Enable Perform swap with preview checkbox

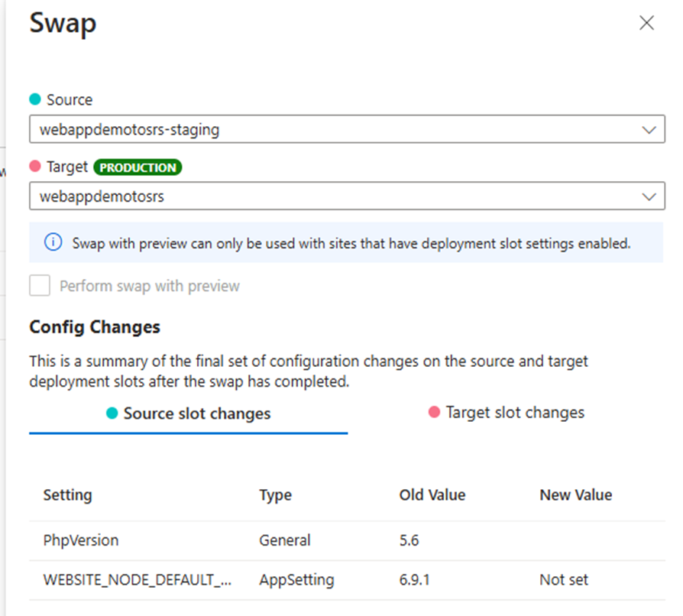click(x=40, y=285)
